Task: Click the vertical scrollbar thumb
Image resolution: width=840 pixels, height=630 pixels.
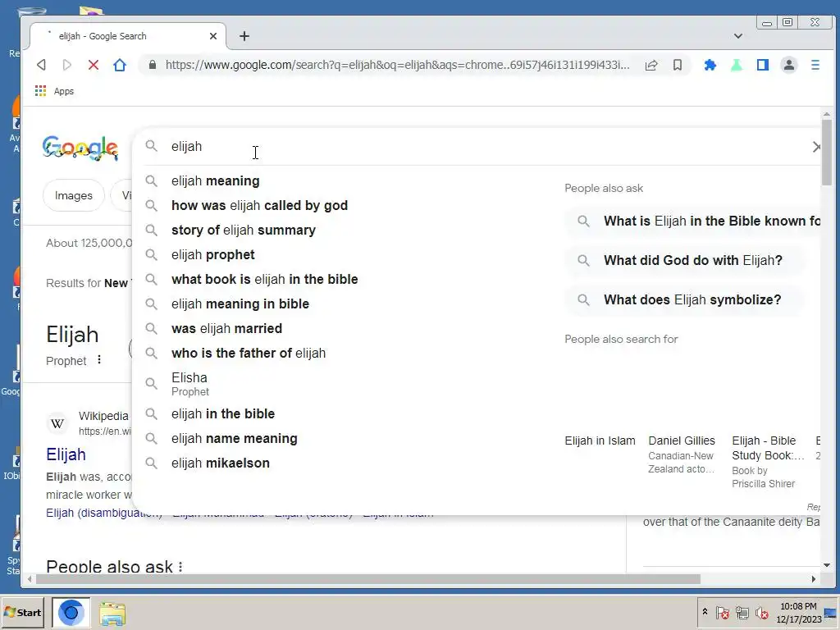Action: 827,153
